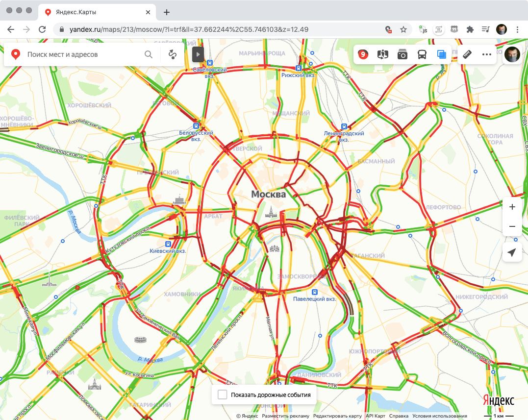Open 'Справка' help link

point(399,416)
